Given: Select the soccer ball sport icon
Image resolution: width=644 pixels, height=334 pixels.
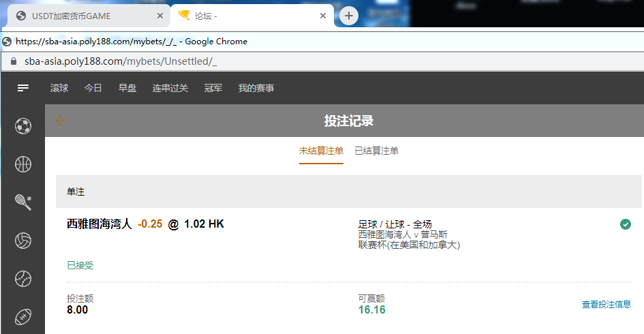Looking at the screenshot, I should 23,125.
